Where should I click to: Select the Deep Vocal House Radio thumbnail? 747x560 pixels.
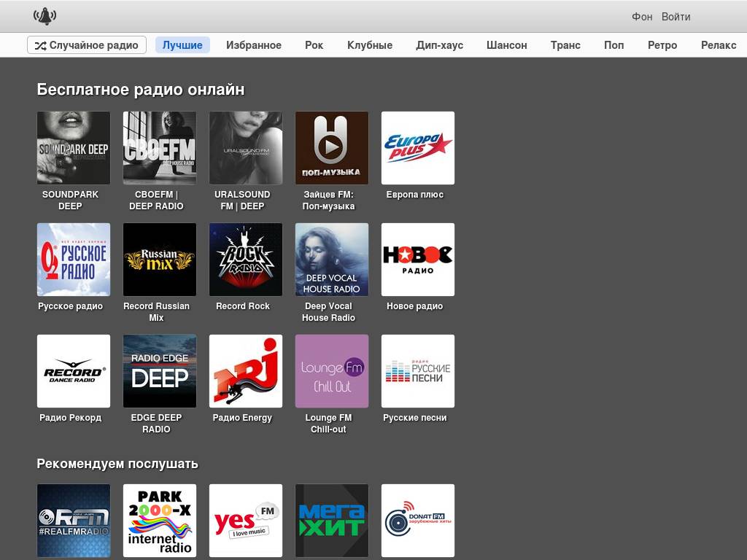[331, 260]
